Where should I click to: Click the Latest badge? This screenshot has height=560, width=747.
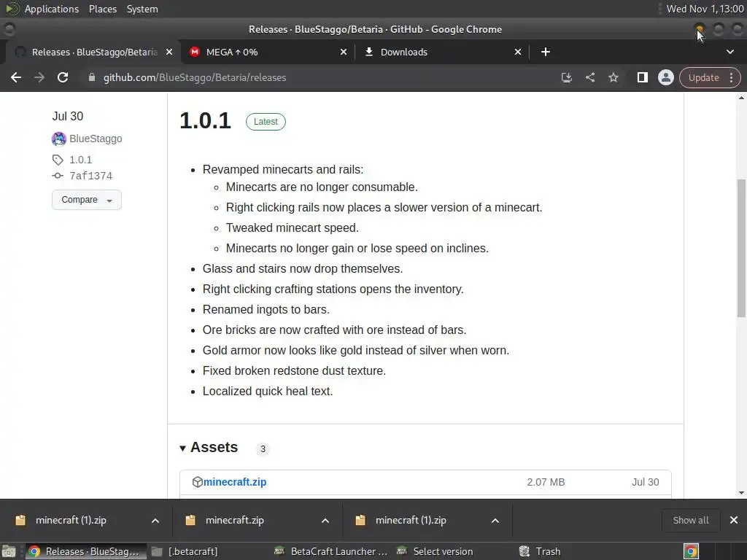tap(266, 122)
